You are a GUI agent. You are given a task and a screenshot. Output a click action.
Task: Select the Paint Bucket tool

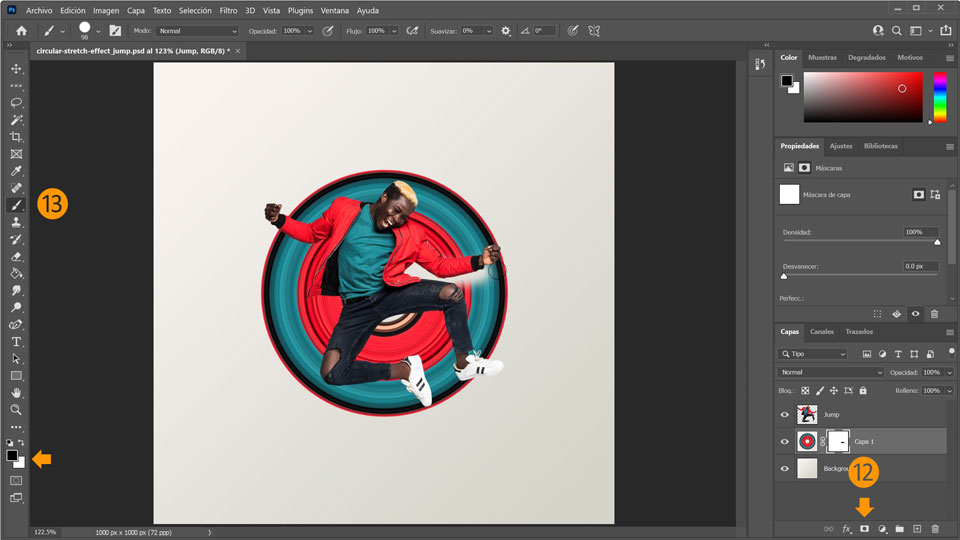click(17, 274)
